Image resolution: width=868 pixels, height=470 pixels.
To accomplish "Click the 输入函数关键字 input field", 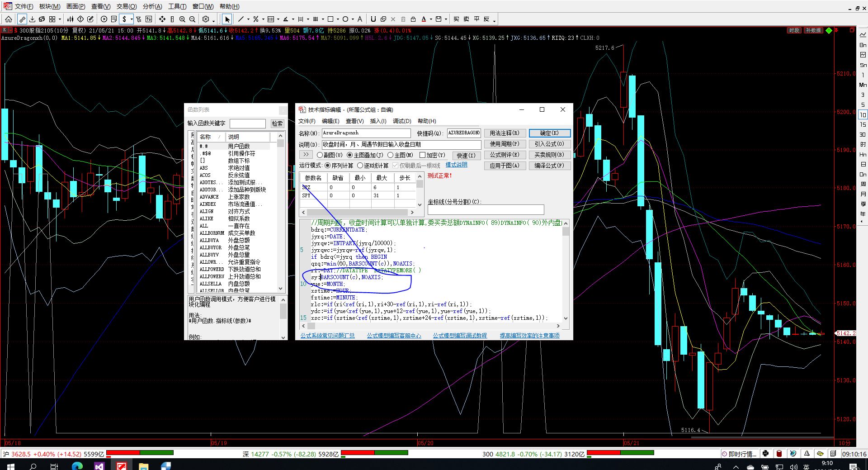I will tap(248, 123).
